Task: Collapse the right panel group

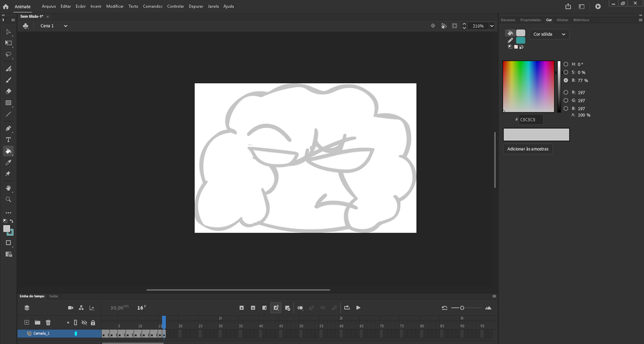Action: tap(640, 15)
